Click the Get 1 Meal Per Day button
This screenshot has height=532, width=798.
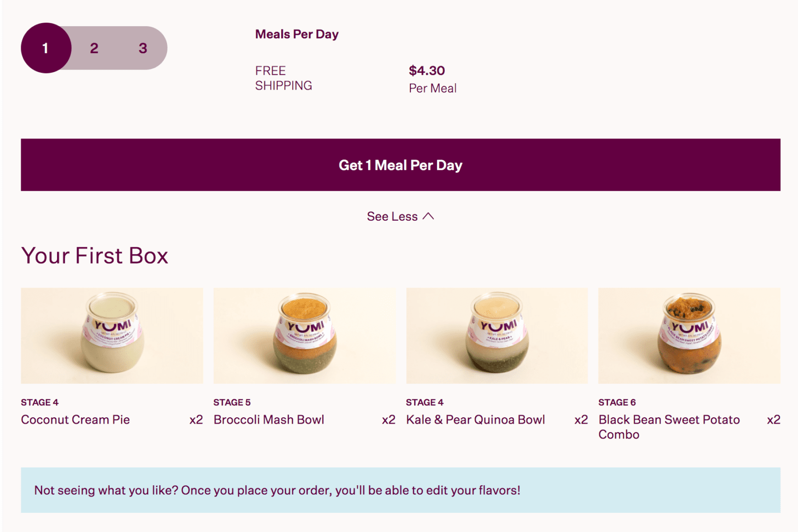click(399, 165)
